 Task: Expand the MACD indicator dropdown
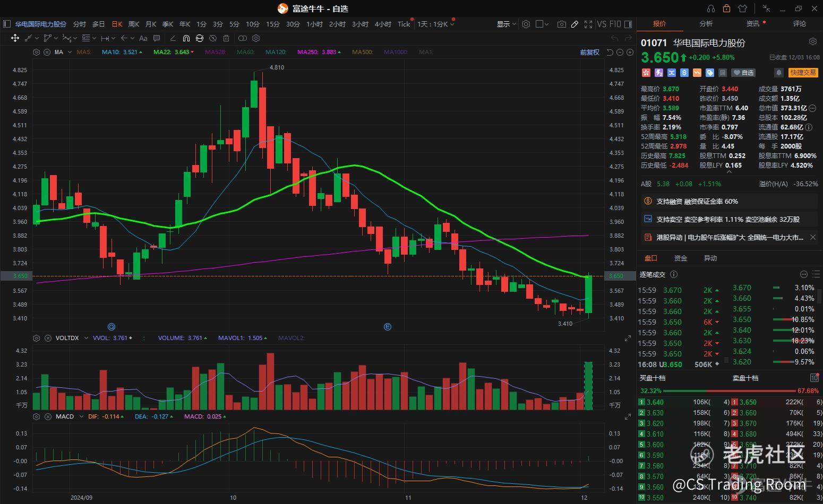click(x=81, y=416)
